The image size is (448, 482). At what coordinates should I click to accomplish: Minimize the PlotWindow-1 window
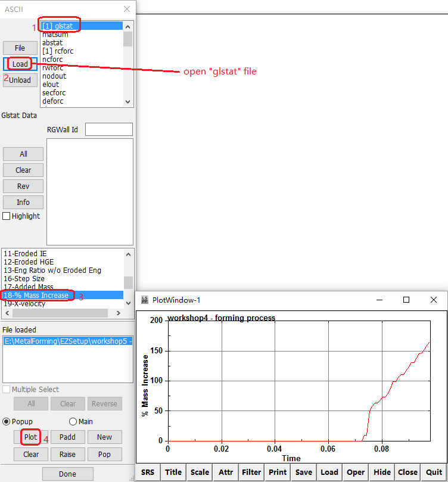379,300
